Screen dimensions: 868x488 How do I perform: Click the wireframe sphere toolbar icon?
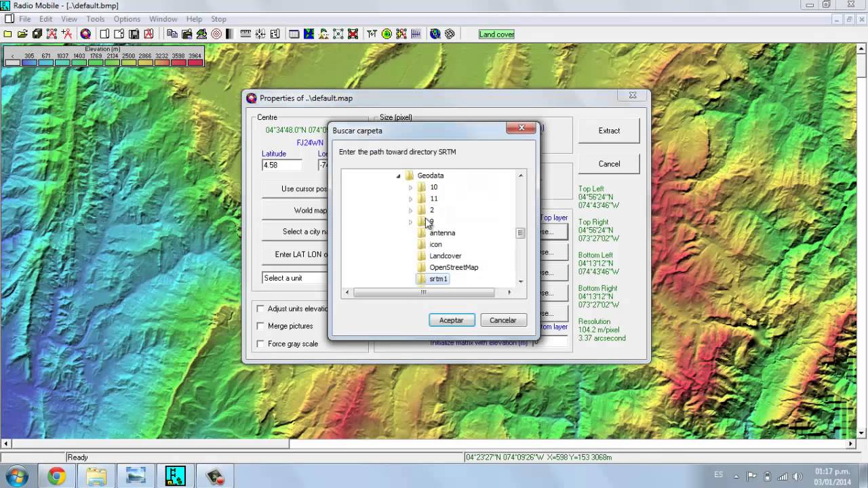click(450, 34)
